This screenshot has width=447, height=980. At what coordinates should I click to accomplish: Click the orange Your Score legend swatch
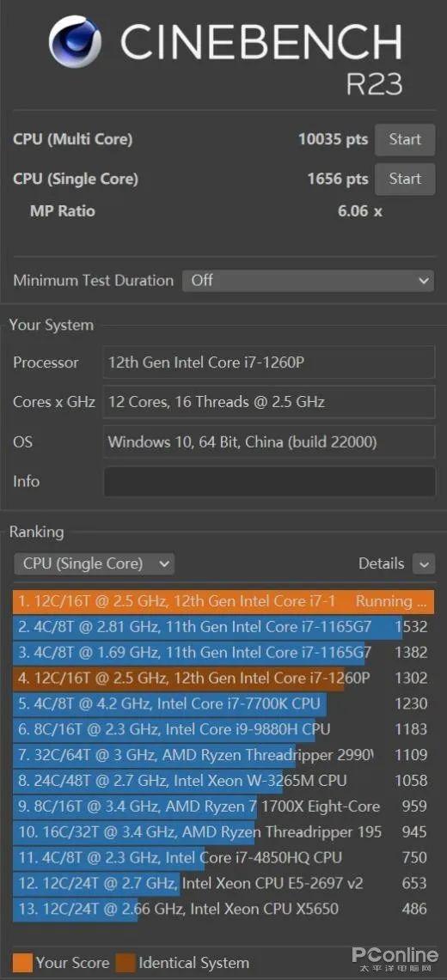[22, 963]
